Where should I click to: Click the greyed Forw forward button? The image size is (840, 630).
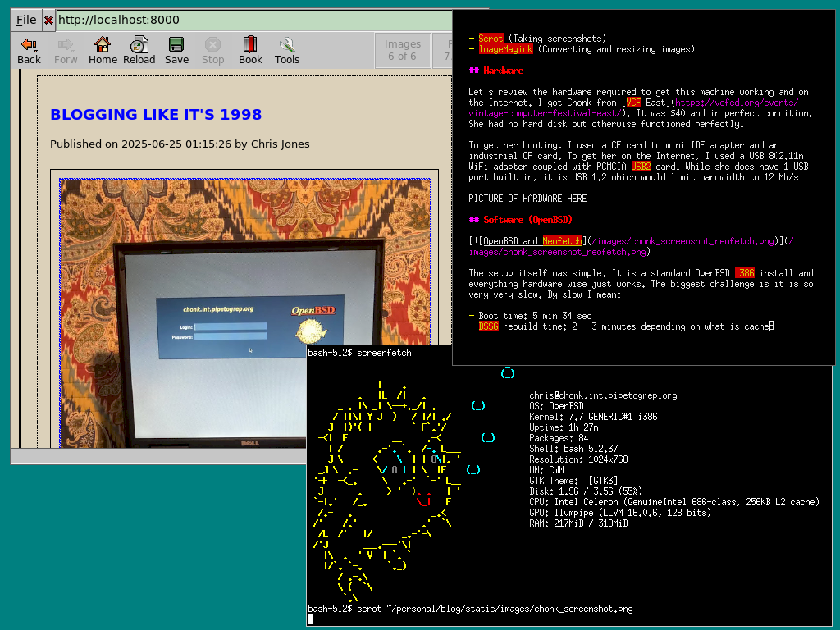point(66,51)
